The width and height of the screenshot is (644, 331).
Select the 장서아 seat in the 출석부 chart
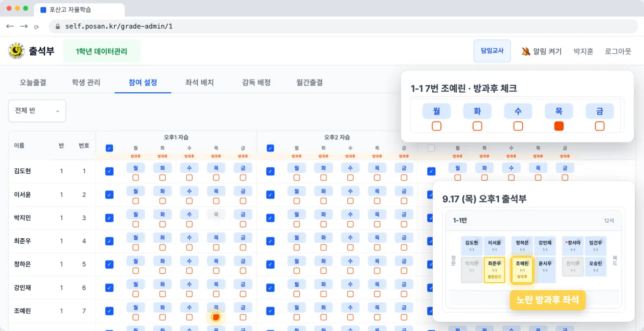pos(573,245)
